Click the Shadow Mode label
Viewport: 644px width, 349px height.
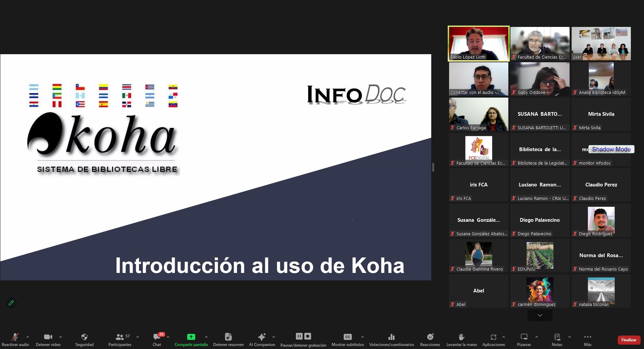pos(611,149)
